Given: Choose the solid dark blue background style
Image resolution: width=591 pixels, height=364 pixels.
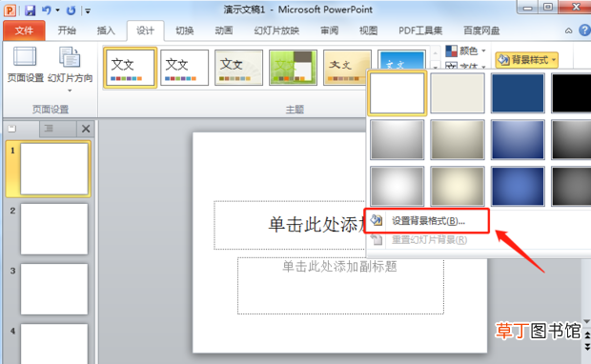Looking at the screenshot, I should [x=518, y=93].
